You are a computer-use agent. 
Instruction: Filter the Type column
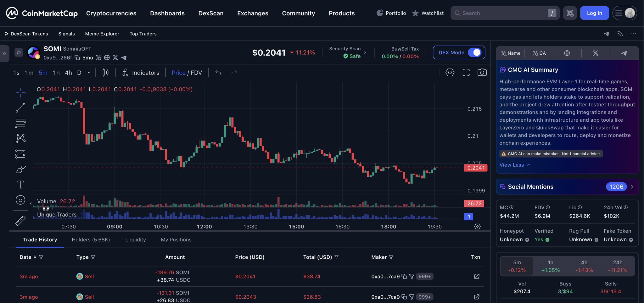(x=93, y=257)
